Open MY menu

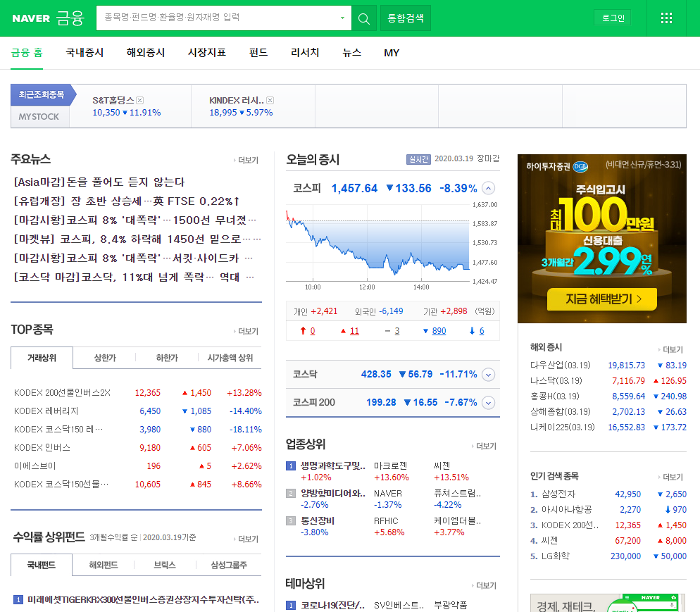pyautogui.click(x=392, y=53)
